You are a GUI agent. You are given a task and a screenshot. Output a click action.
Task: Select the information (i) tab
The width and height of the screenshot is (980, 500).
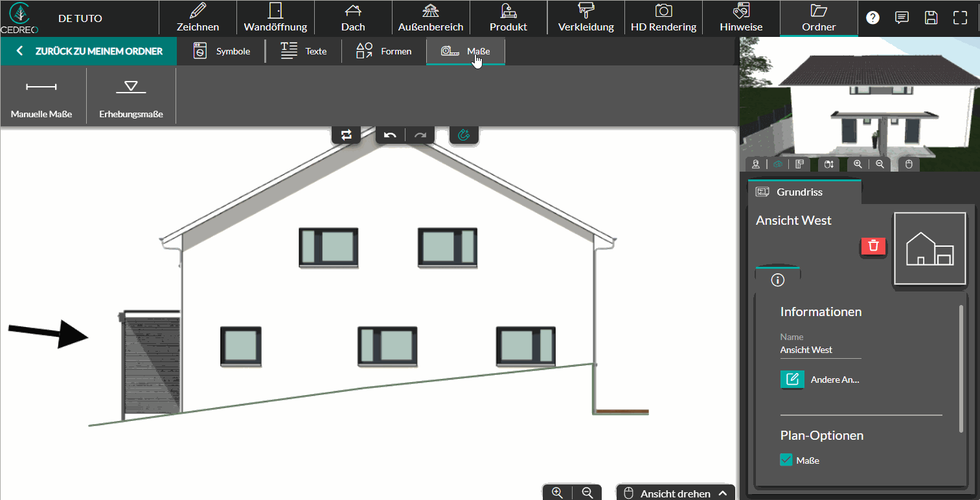click(x=778, y=280)
